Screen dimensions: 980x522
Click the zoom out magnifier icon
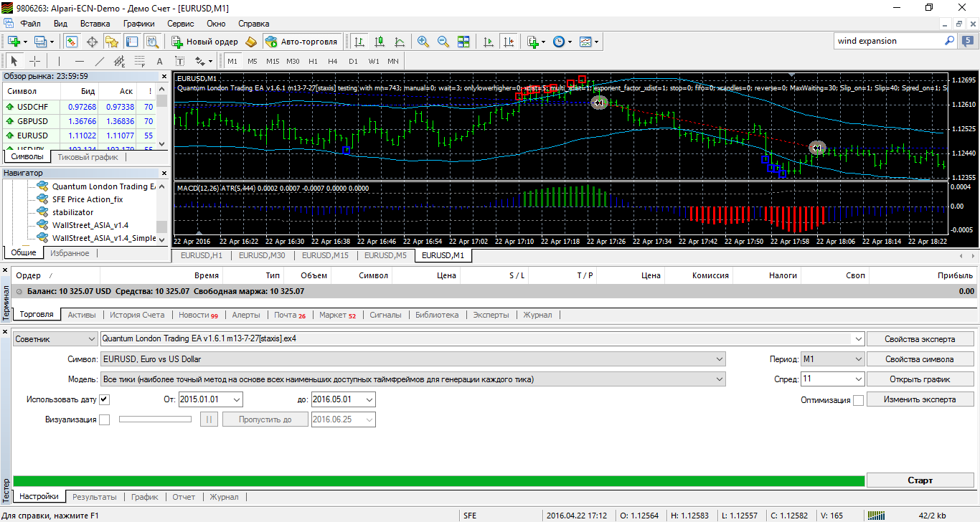click(x=443, y=42)
